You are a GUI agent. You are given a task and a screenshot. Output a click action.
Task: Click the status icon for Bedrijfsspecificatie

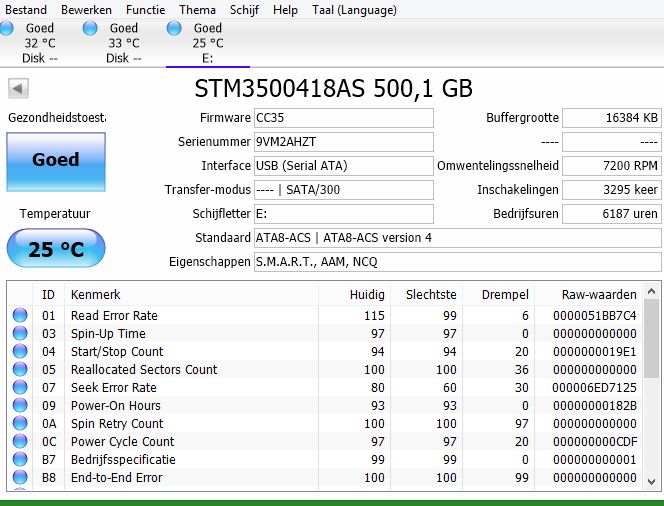point(20,459)
